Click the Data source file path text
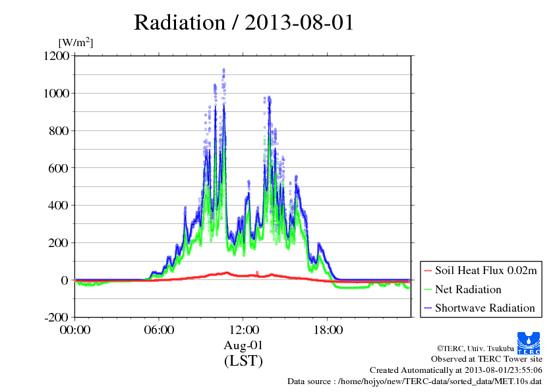The height and width of the screenshot is (392, 555). (415, 381)
